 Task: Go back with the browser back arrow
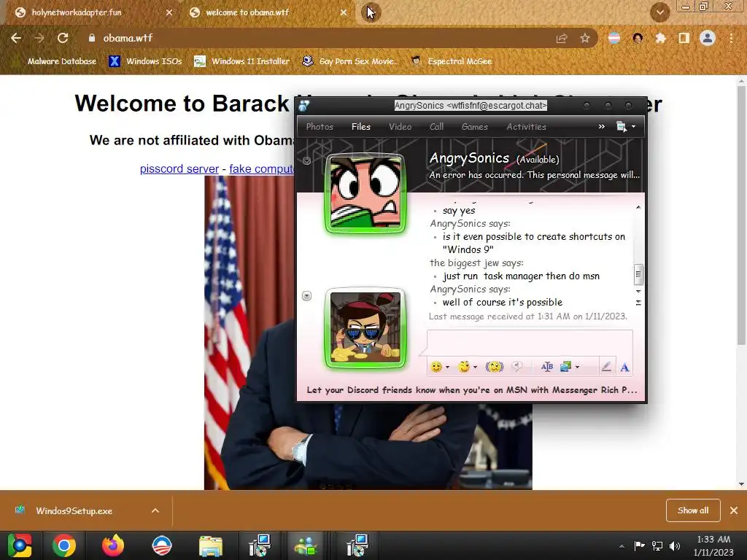point(16,38)
